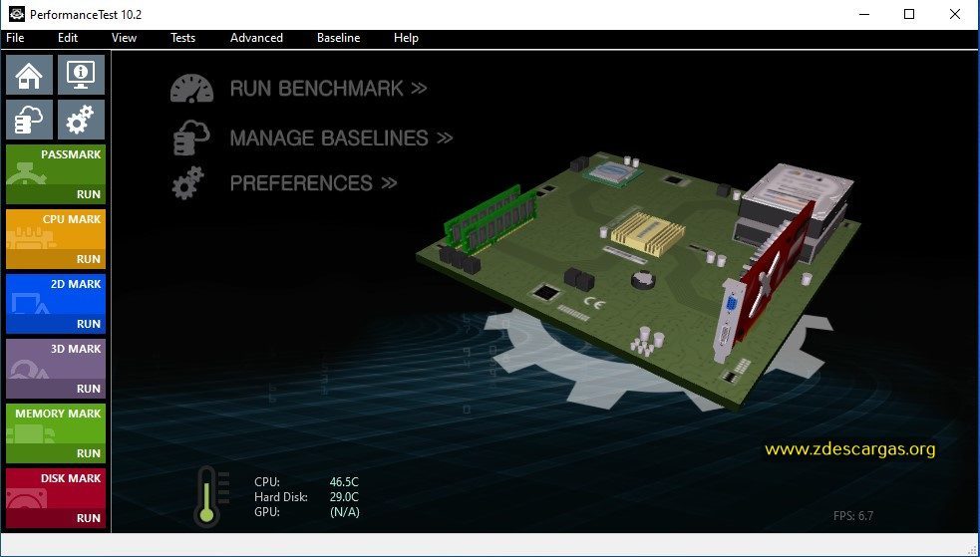Open the Baseline menu
980x557 pixels.
point(338,38)
